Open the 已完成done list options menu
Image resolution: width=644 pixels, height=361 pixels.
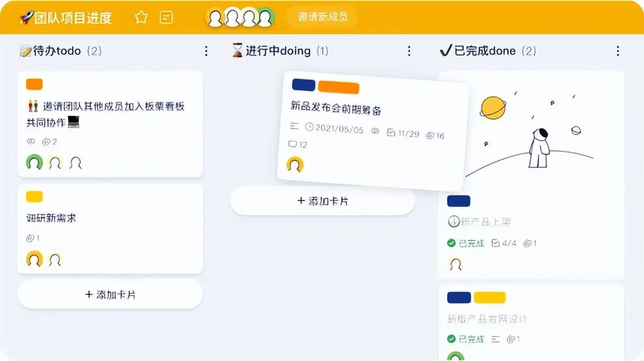click(618, 51)
